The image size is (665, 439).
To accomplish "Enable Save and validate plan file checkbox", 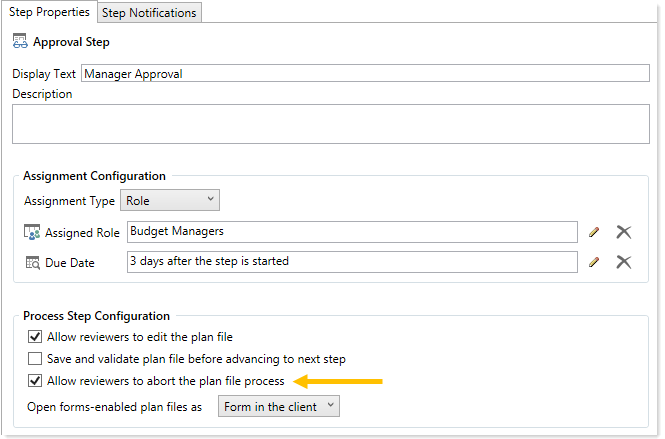I will tap(35, 359).
